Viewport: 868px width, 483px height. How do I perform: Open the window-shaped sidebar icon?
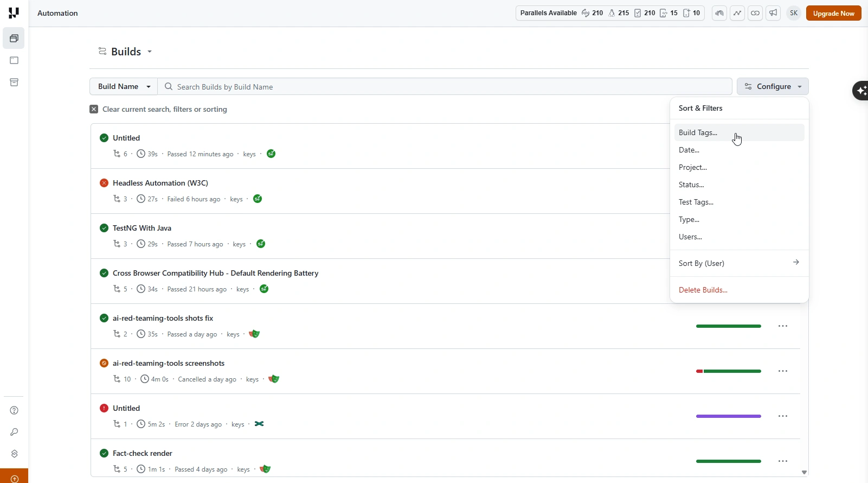click(x=14, y=60)
